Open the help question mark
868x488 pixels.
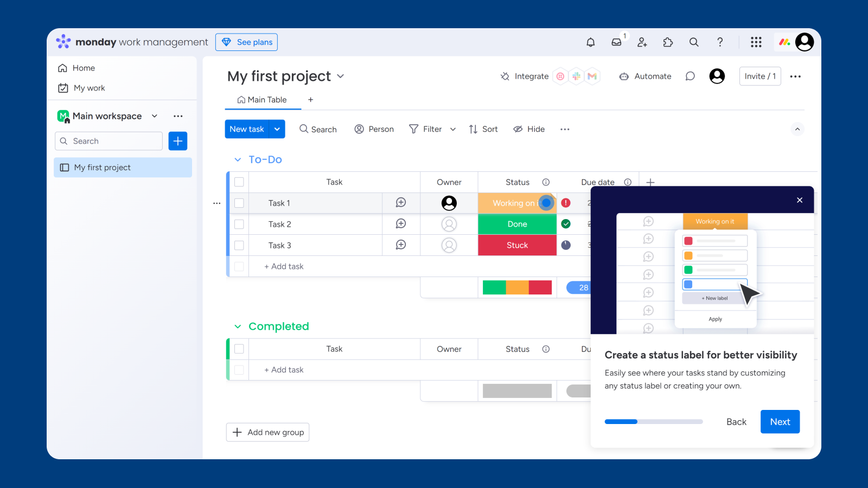click(x=720, y=42)
